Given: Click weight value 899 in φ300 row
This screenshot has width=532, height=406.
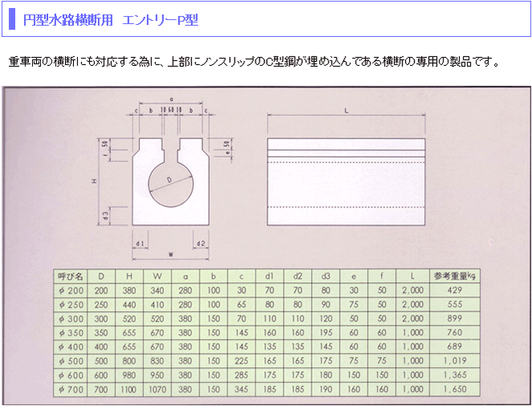Looking at the screenshot, I should [455, 318].
